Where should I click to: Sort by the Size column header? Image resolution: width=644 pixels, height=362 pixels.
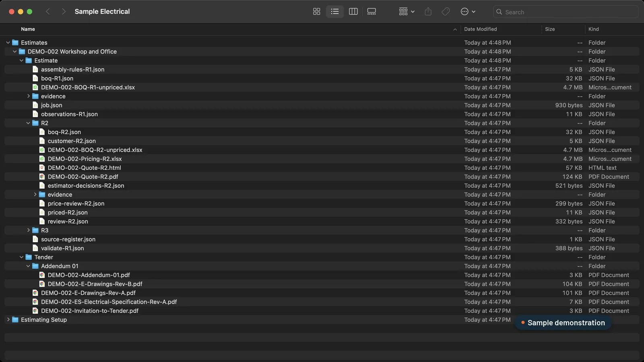click(x=550, y=29)
